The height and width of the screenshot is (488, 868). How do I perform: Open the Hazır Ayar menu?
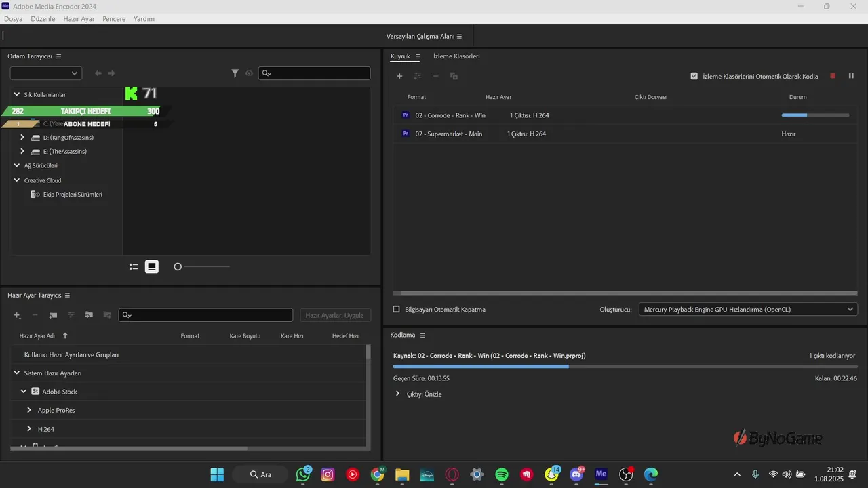pyautogui.click(x=79, y=19)
